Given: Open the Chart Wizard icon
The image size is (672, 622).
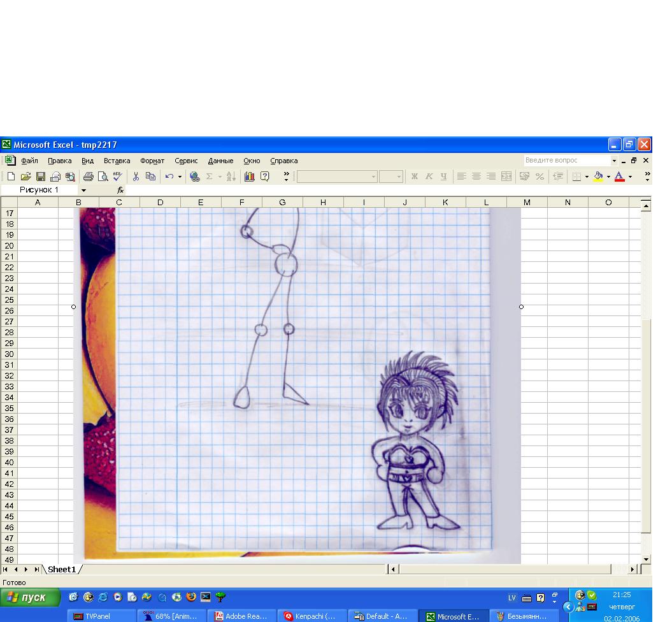Looking at the screenshot, I should click(x=249, y=177).
